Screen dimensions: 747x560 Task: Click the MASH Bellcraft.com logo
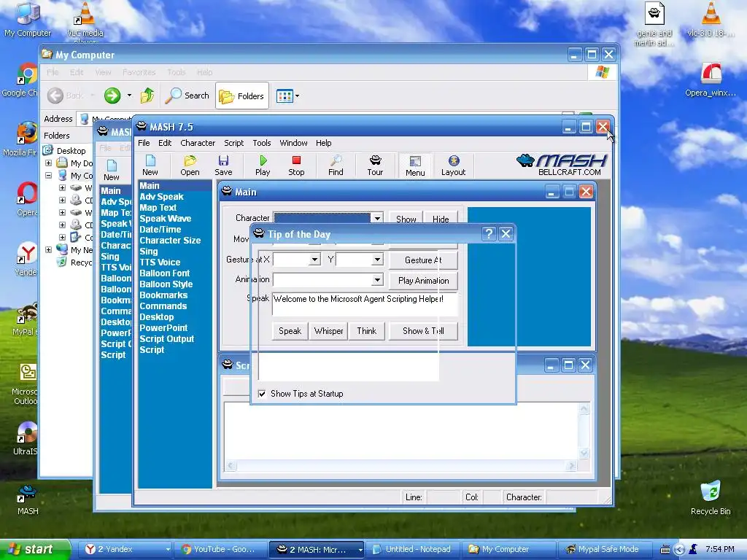(x=562, y=165)
